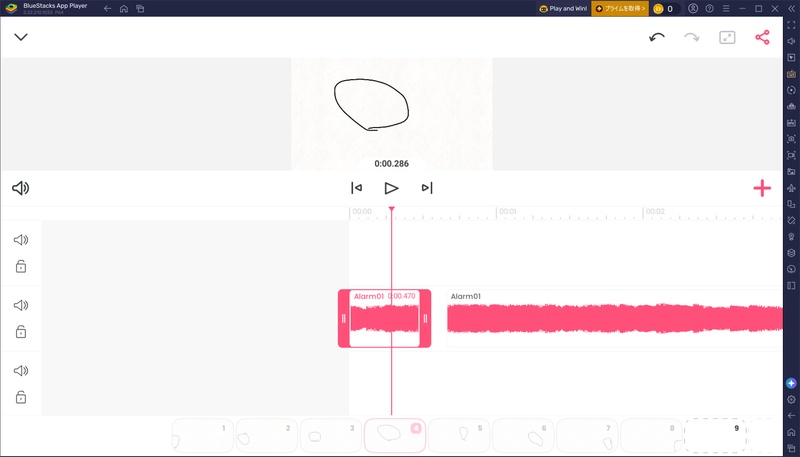800x457 pixels.
Task: Select frame 8 thumbnail
Action: 652,436
